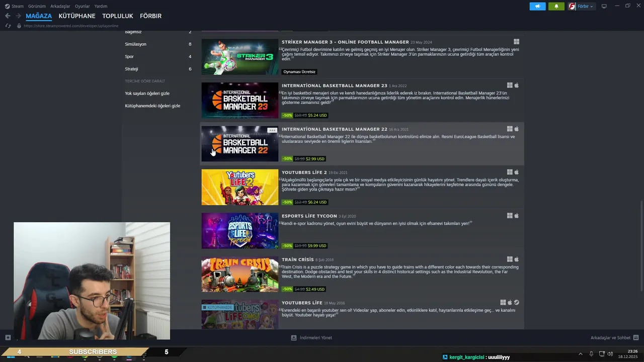This screenshot has height=362, width=644.
Task: Click the Youtubers Life 2 title
Action: pyautogui.click(x=304, y=172)
